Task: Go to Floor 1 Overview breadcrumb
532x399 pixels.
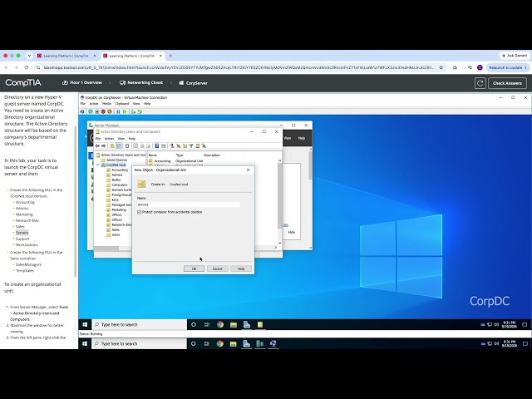Action: tap(82, 83)
